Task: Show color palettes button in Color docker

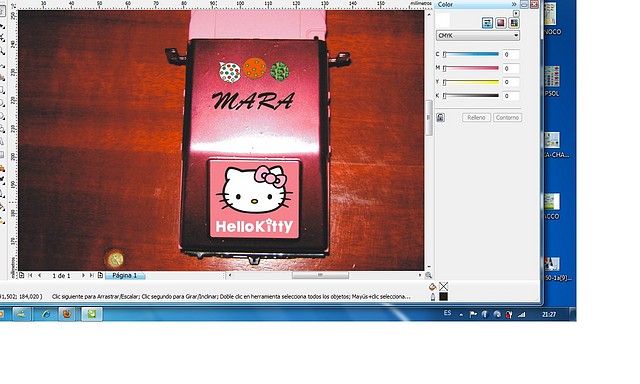Action: pos(514,23)
